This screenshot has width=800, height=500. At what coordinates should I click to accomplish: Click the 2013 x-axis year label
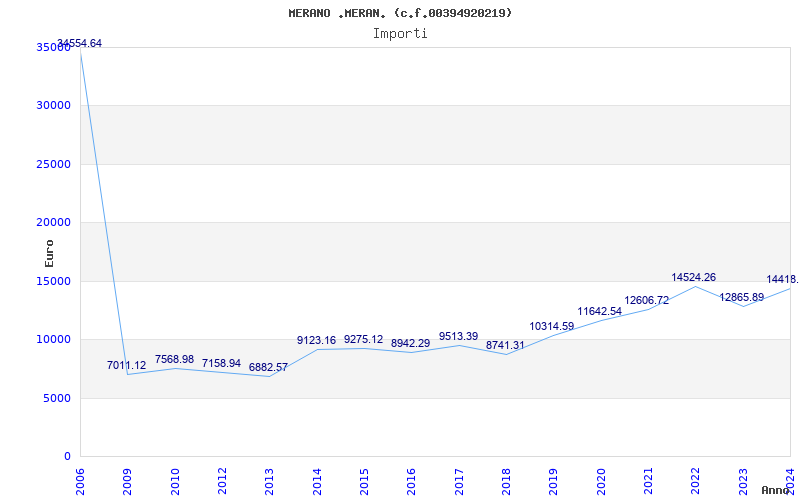click(x=269, y=480)
